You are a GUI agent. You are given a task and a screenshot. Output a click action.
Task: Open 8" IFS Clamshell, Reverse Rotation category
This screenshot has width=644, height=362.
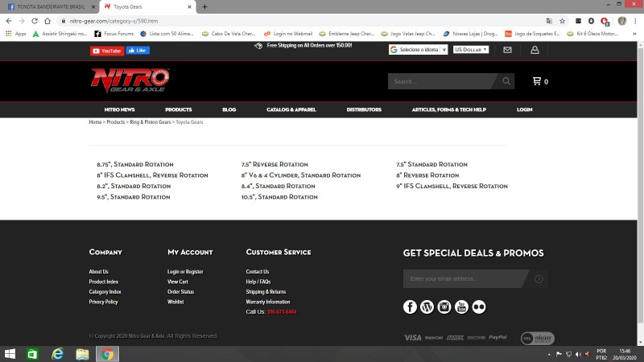tap(152, 175)
